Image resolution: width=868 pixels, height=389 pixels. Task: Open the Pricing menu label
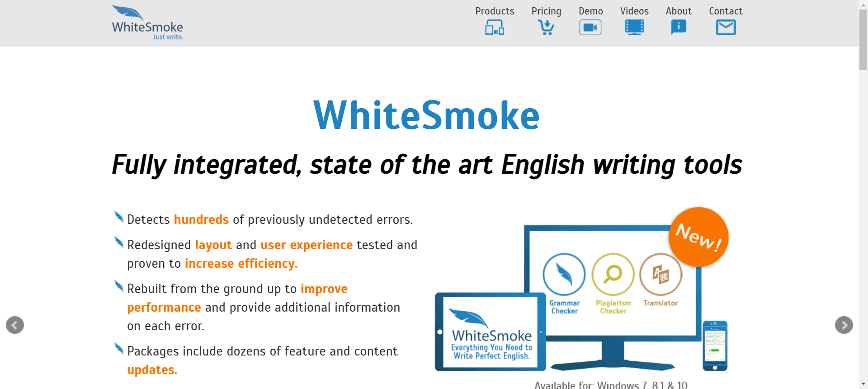(546, 11)
